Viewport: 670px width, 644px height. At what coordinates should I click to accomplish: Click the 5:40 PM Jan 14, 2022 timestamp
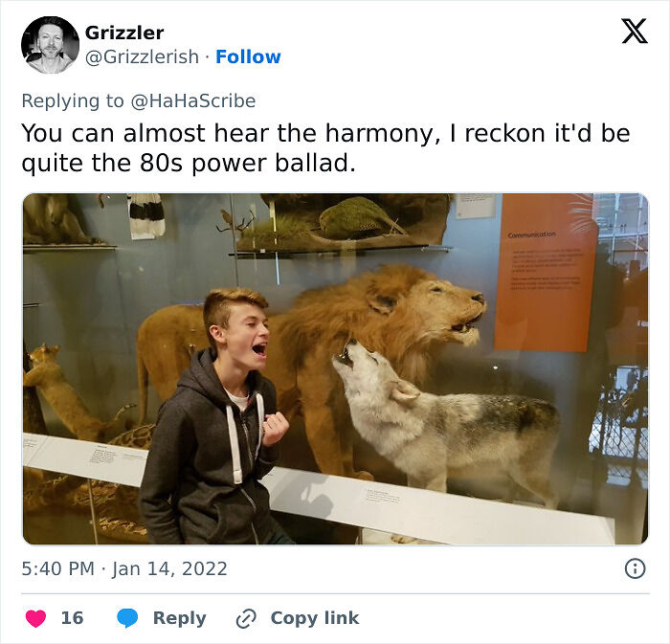[x=124, y=568]
